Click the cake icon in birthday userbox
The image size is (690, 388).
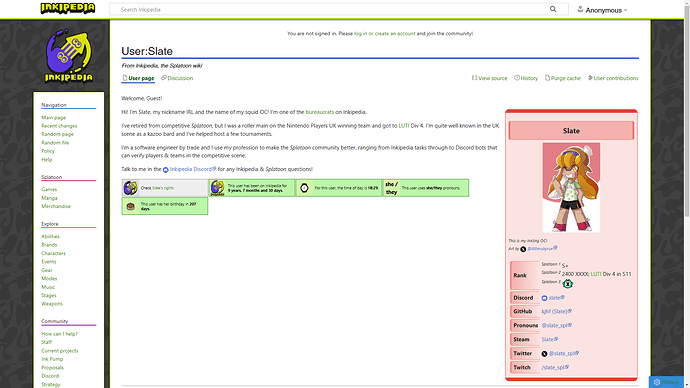[x=130, y=206]
